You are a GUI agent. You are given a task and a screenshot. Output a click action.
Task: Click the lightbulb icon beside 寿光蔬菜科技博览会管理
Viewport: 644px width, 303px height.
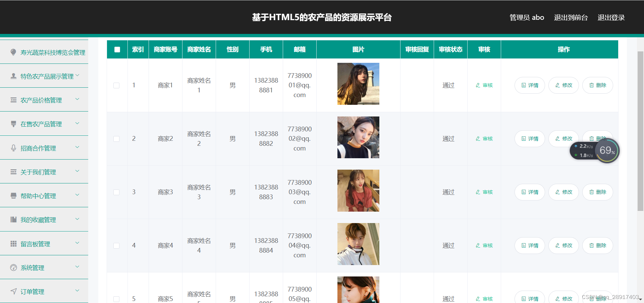[13, 52]
